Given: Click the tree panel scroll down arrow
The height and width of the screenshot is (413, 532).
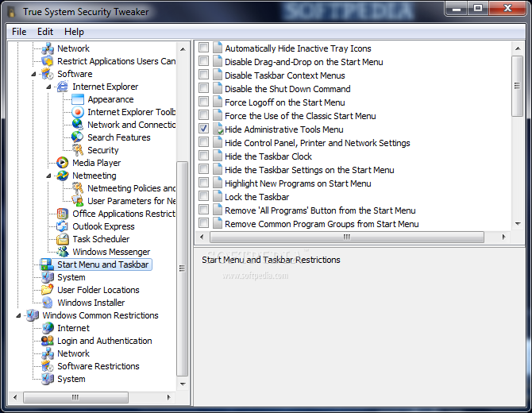Looking at the screenshot, I should click(x=183, y=384).
